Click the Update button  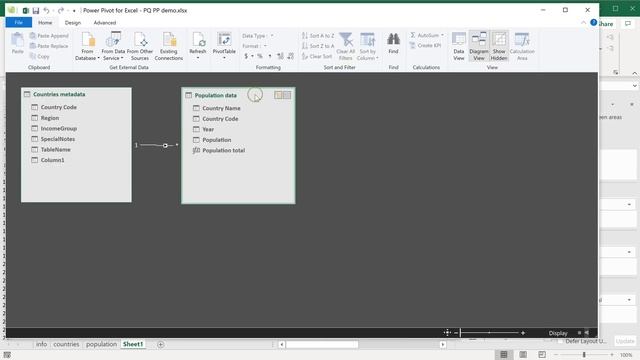pos(625,341)
